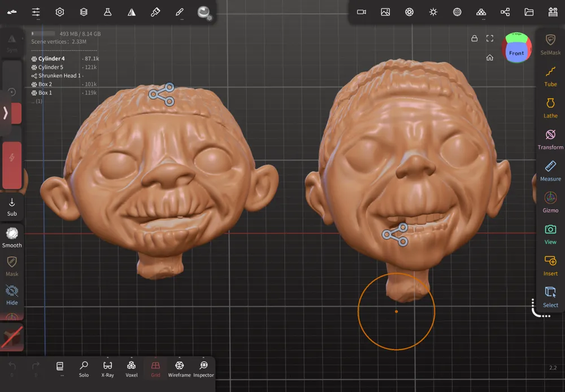565x392 pixels.
Task: Open the Scene nodes menu
Action: 505,12
